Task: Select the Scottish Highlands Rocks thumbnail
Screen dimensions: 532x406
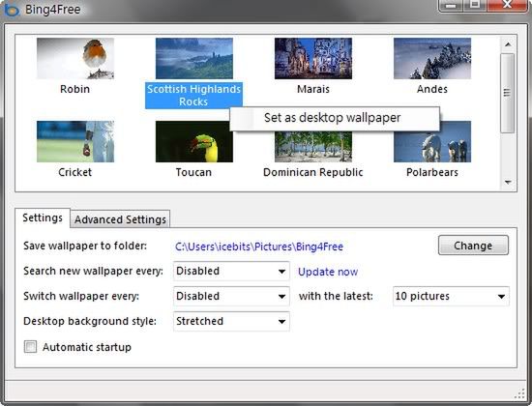Action: [x=194, y=58]
